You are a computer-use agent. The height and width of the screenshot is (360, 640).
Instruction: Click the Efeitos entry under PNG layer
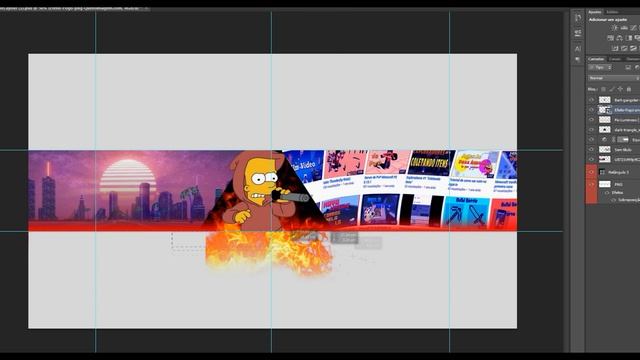pyautogui.click(x=617, y=193)
